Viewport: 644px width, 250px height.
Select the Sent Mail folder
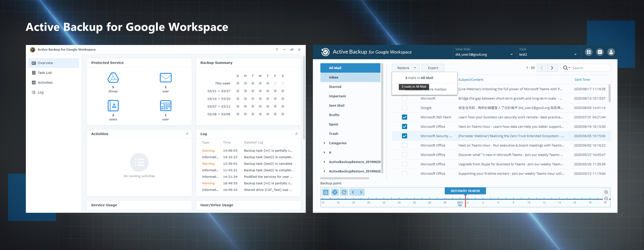tap(336, 105)
